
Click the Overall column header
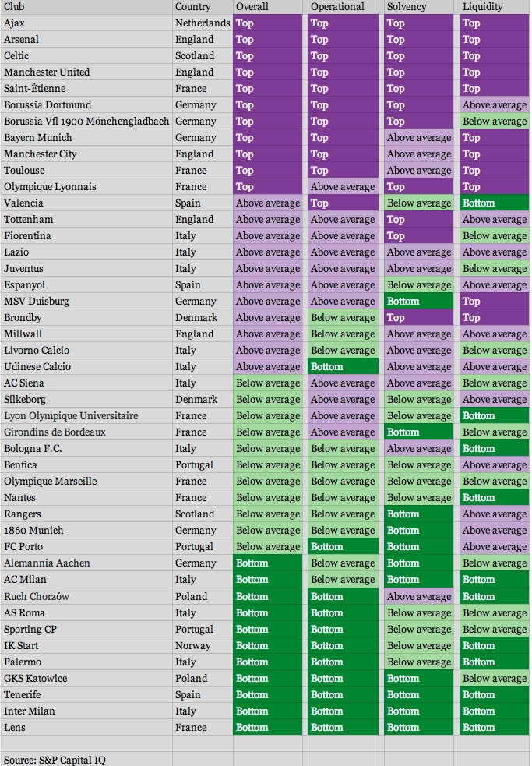click(x=252, y=7)
